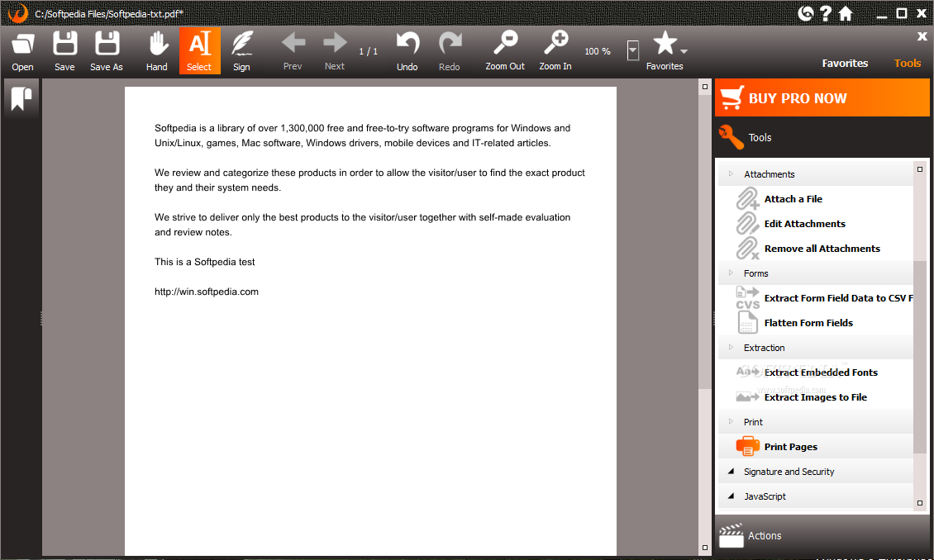934x560 pixels.
Task: Expand the JavaScript section
Action: point(731,496)
